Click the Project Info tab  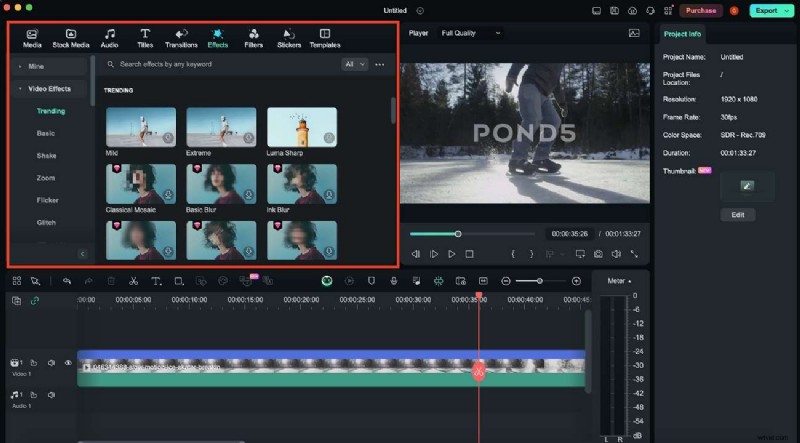(x=682, y=34)
